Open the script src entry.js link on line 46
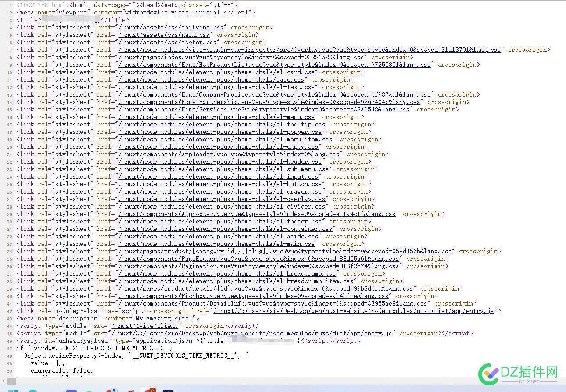This screenshot has width=566, height=392. pyautogui.click(x=252, y=333)
